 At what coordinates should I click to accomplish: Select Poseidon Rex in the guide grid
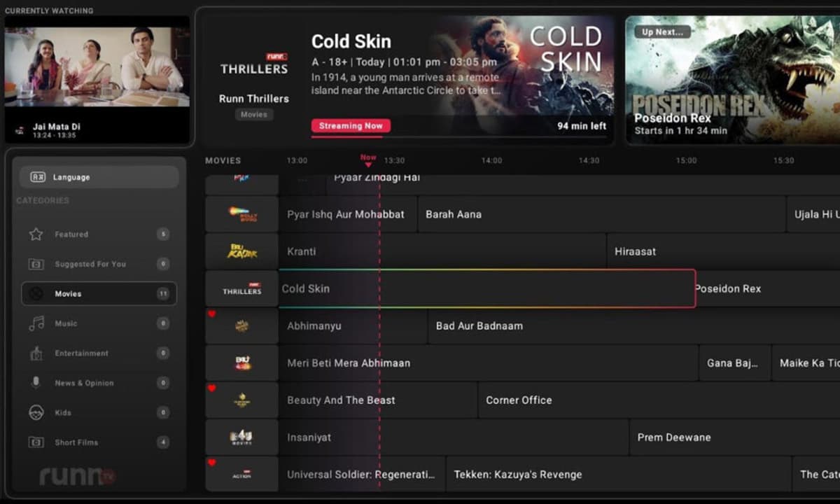pos(767,288)
